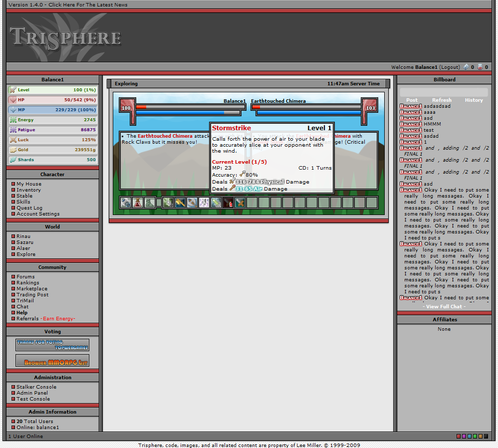This screenshot has width=498, height=448.
Task: View the Quest Log
Action: (29, 208)
